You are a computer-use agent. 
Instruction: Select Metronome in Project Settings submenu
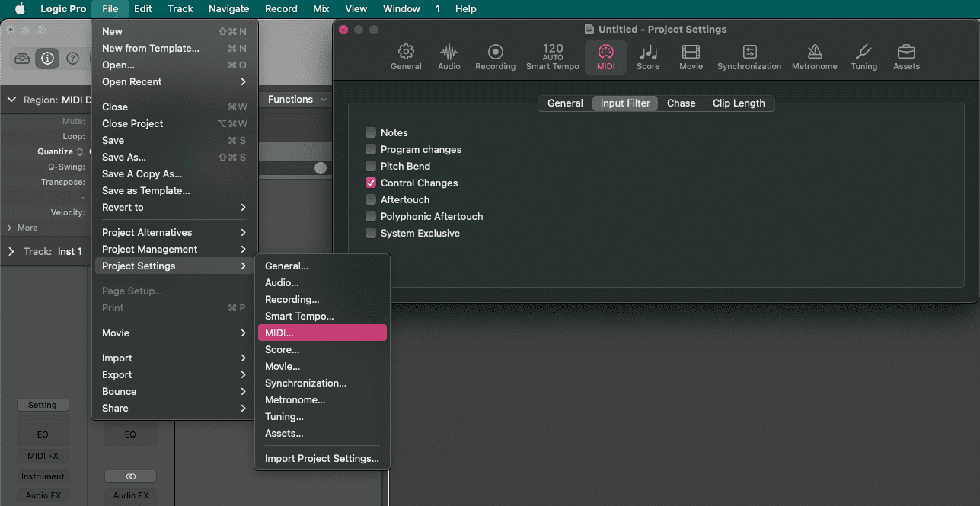(322, 399)
